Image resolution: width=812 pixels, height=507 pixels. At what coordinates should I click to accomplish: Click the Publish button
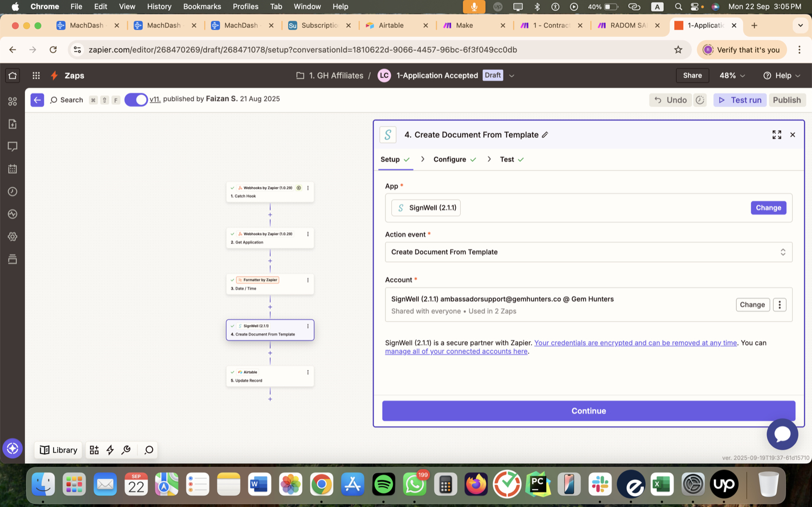(x=787, y=100)
